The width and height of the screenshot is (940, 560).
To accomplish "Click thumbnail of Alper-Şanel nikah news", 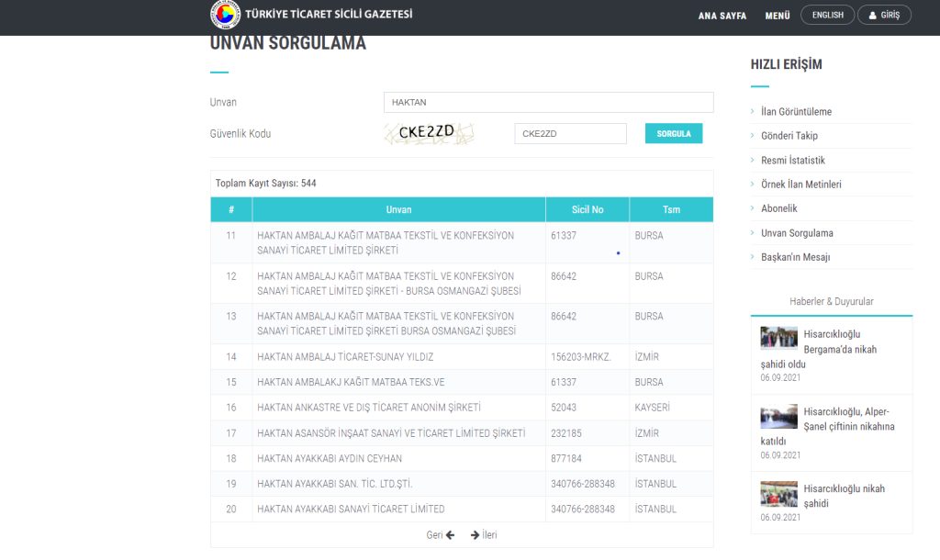I will [x=778, y=417].
